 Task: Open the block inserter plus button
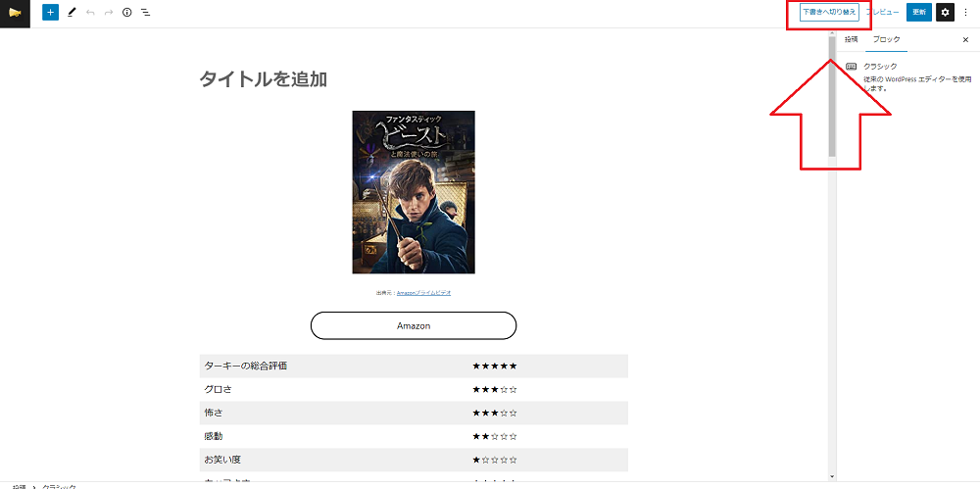(x=51, y=12)
